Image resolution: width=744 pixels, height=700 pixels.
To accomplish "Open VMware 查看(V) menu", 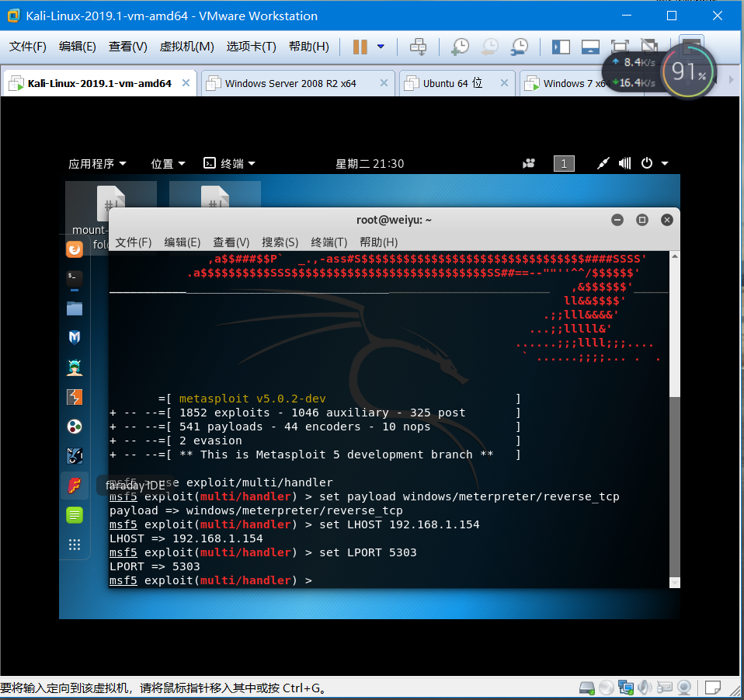I will [x=127, y=47].
